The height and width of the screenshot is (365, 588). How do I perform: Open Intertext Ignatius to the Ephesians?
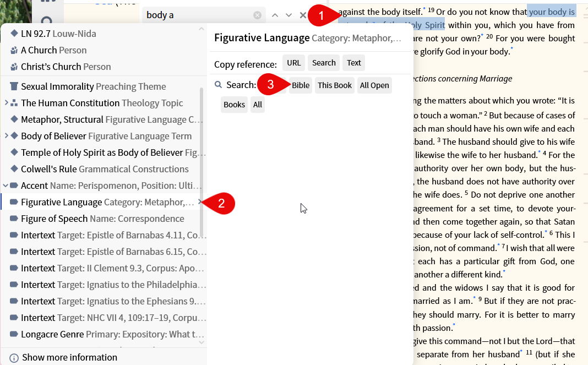click(x=104, y=301)
